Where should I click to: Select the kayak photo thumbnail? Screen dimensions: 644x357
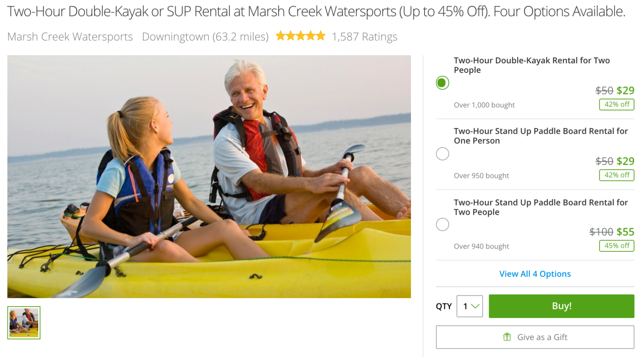click(x=24, y=323)
